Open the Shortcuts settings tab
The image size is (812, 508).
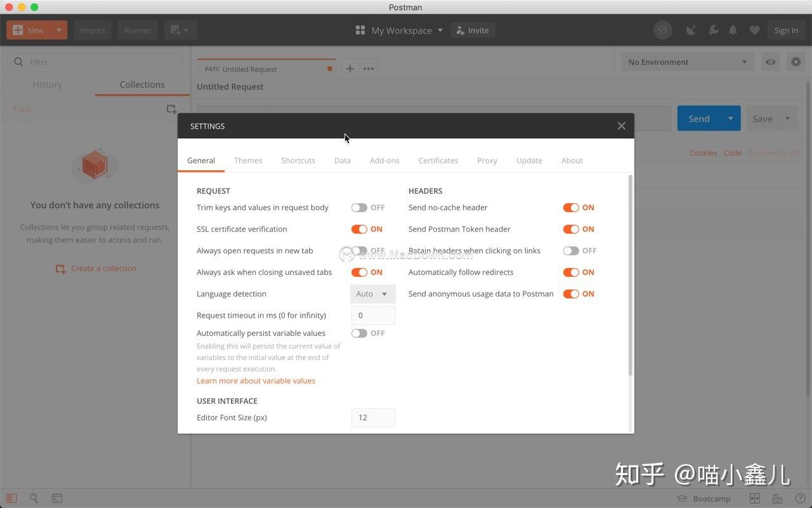tap(298, 160)
